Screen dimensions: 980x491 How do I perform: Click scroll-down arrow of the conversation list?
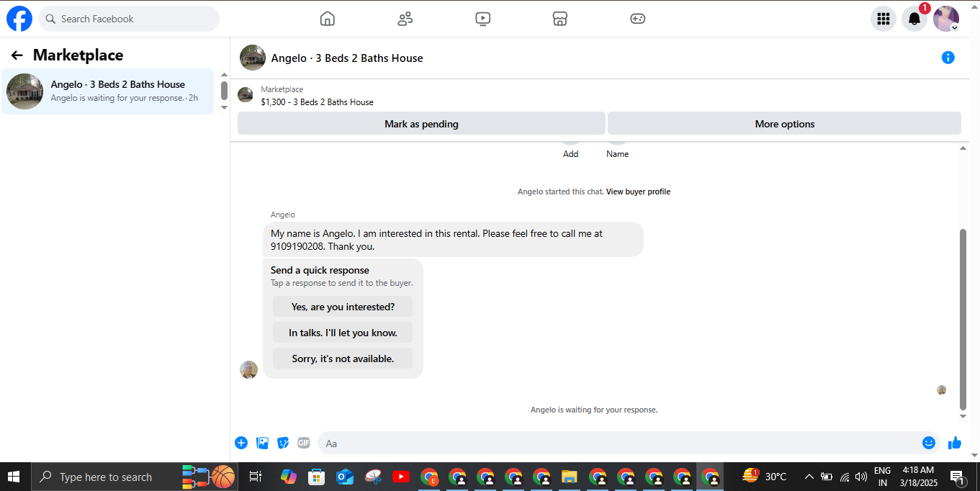click(224, 107)
